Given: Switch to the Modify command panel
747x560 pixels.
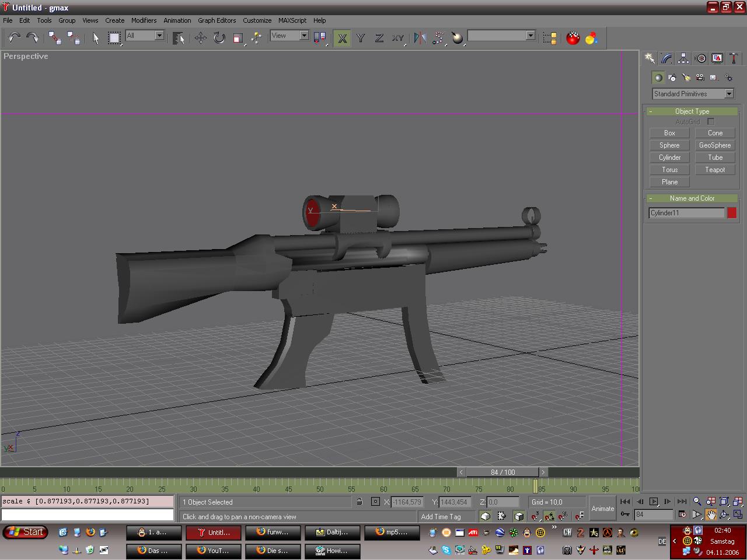Looking at the screenshot, I should [666, 58].
